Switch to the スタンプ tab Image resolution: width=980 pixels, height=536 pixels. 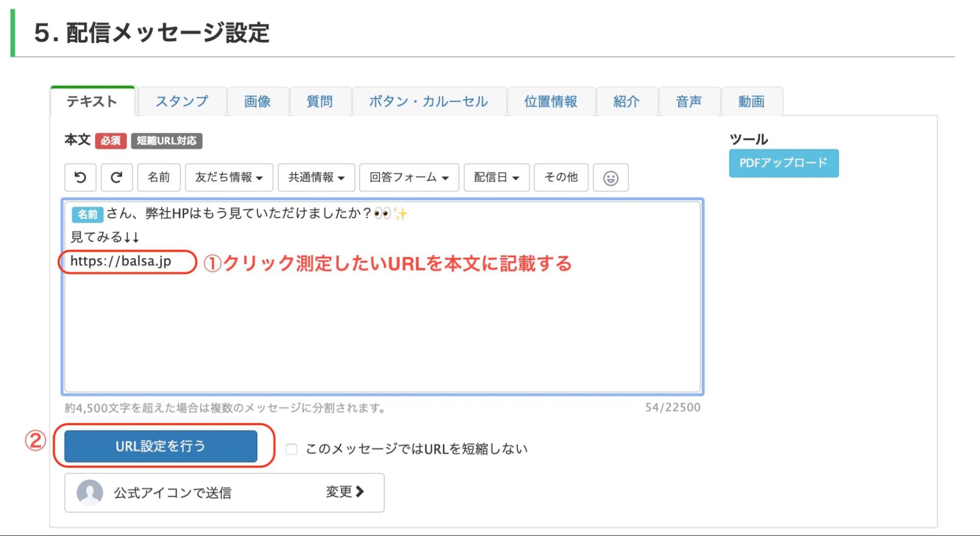point(182,102)
